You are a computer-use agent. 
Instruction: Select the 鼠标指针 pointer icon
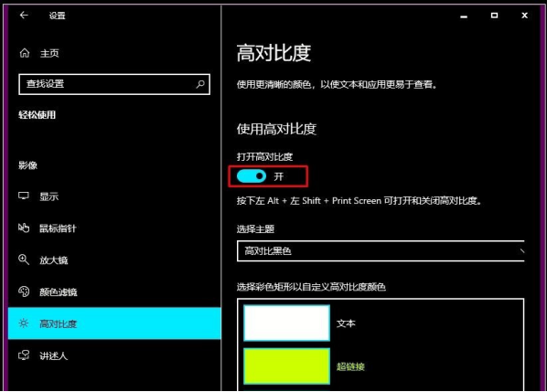pos(24,228)
